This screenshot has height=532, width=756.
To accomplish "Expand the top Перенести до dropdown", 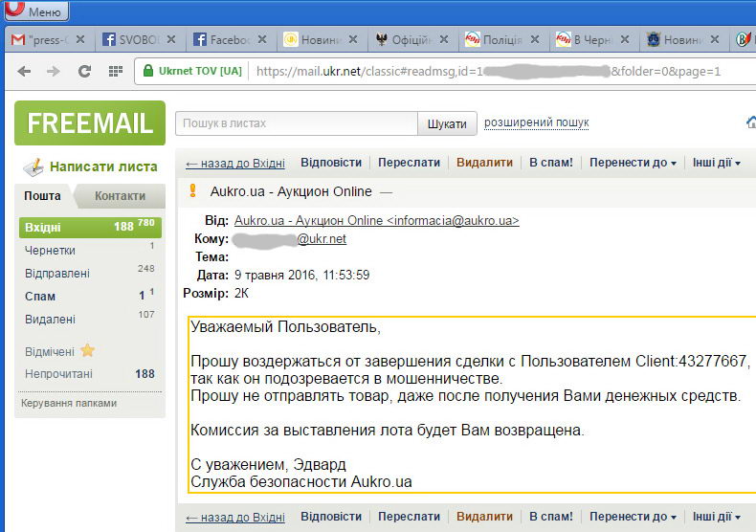I will (x=633, y=163).
